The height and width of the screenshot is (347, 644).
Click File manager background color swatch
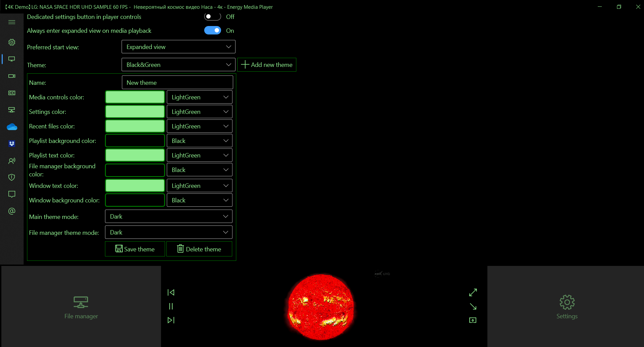click(135, 170)
